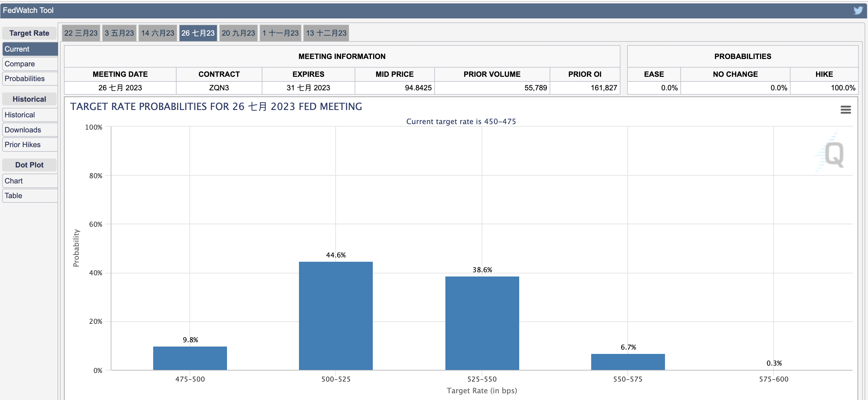868x400 pixels.
Task: Click the 55,789 prior volume value
Action: tap(536, 88)
